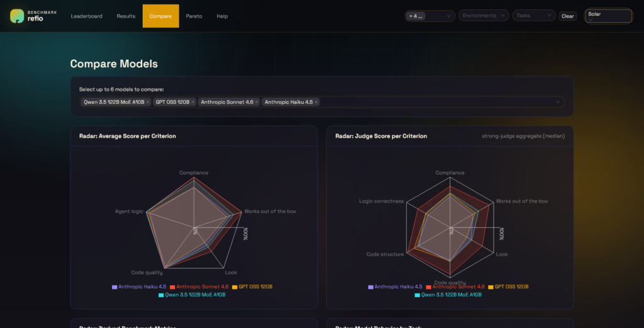
Task: Remove the GPT OSS 120B chip
Action: pos(192,102)
